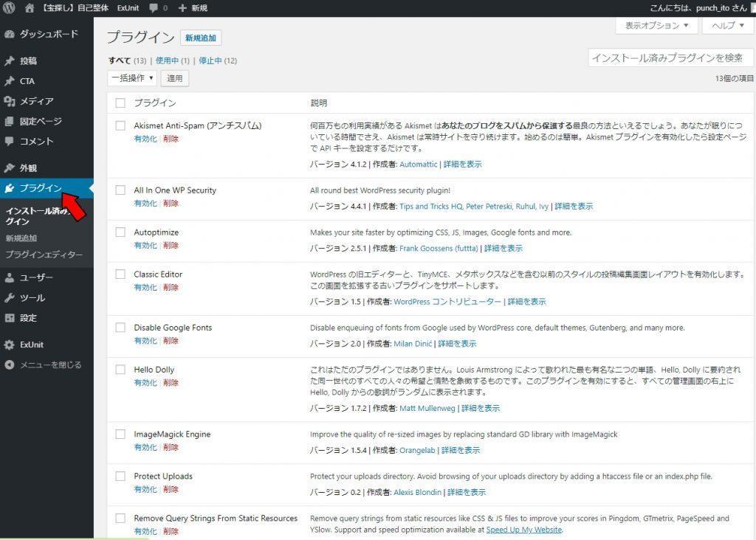Check the ImageMagick Engine checkbox
The width and height of the screenshot is (756, 540).
120,434
